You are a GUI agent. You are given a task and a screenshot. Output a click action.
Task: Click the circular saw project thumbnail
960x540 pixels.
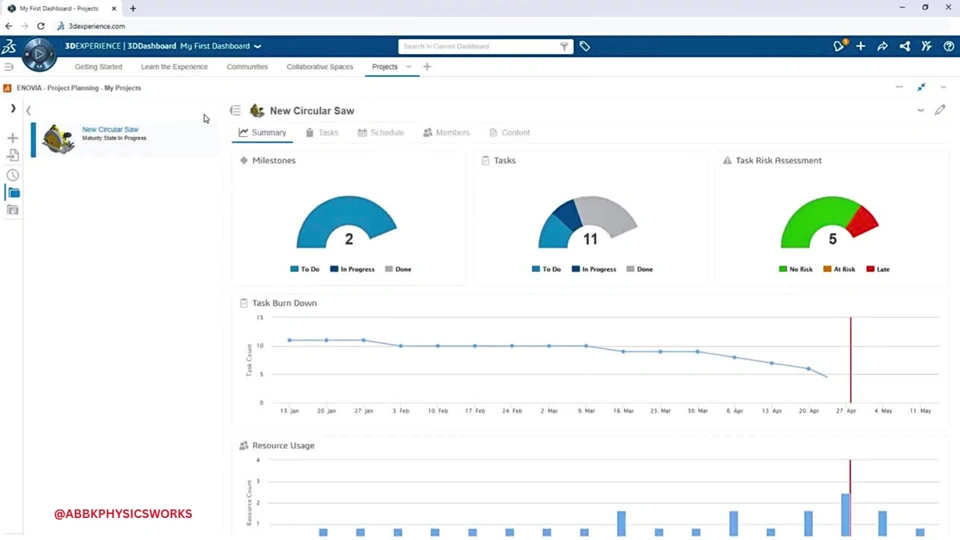click(x=58, y=139)
